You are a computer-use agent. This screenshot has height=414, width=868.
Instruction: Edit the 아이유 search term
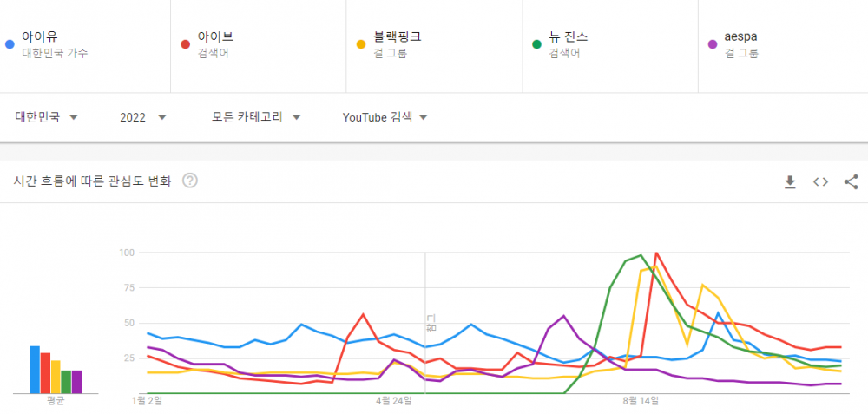(x=40, y=37)
